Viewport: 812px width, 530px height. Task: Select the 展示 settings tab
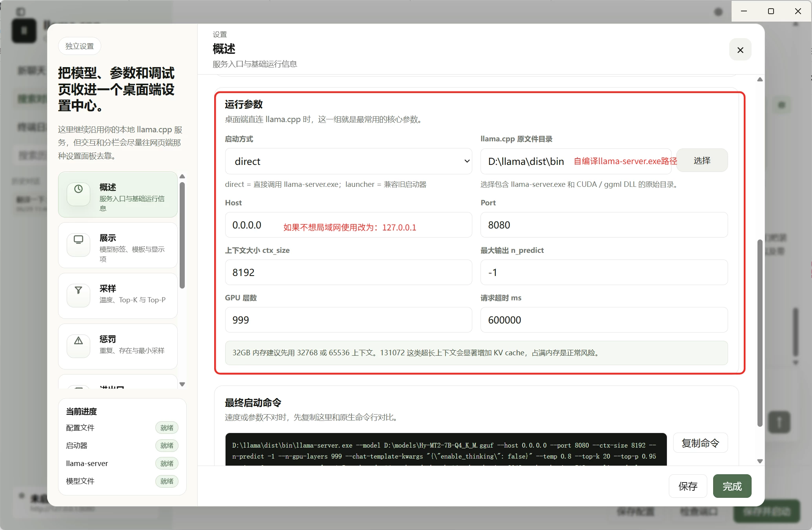118,245
